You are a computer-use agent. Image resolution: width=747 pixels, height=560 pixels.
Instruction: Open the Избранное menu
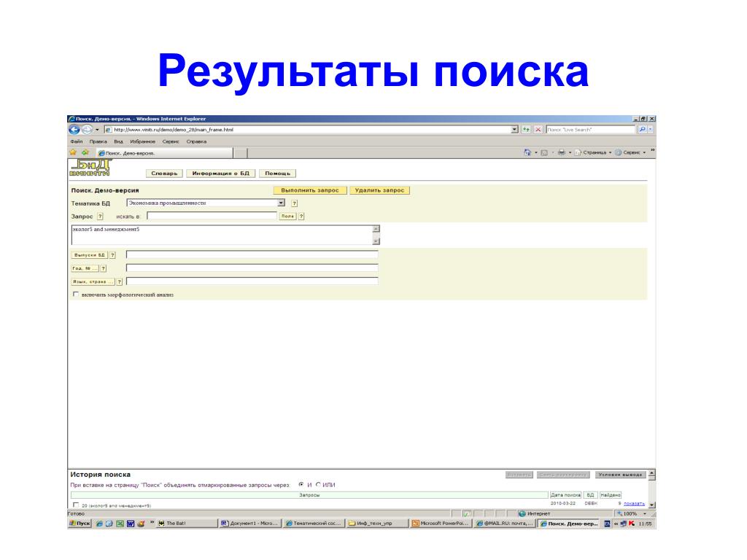tap(142, 141)
